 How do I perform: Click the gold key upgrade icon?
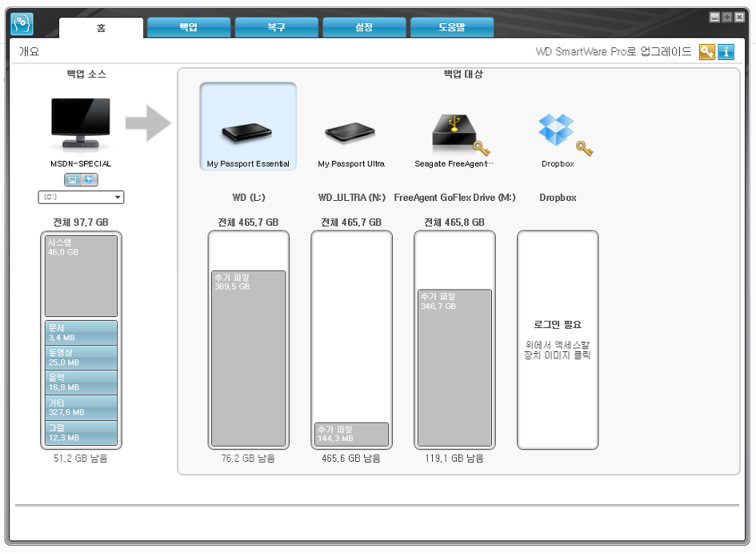click(707, 51)
